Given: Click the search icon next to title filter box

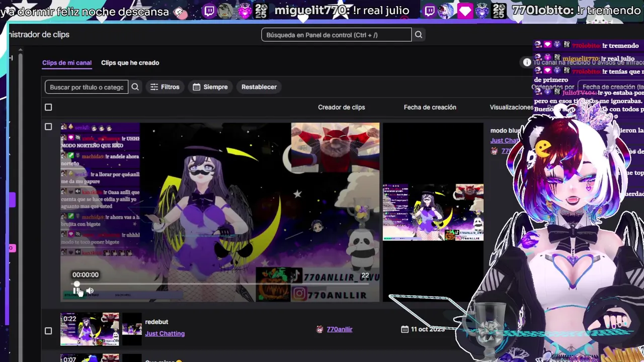Looking at the screenshot, I should [x=135, y=87].
